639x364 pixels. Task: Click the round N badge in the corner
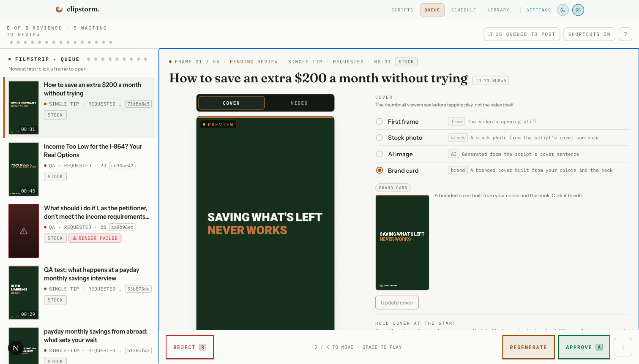point(16,348)
